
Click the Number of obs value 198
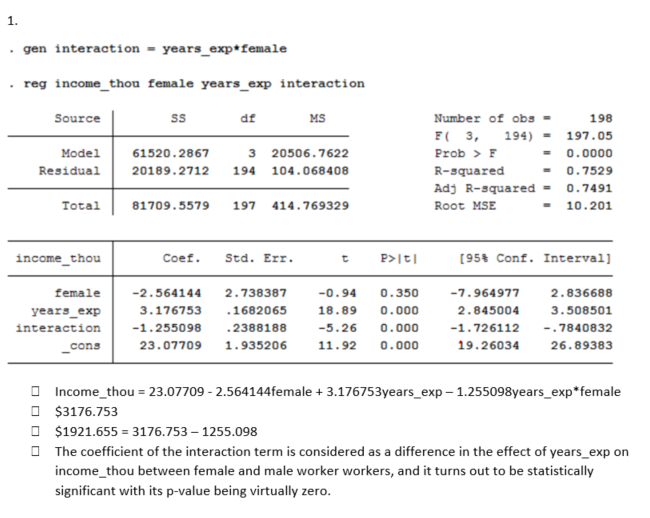pos(600,119)
